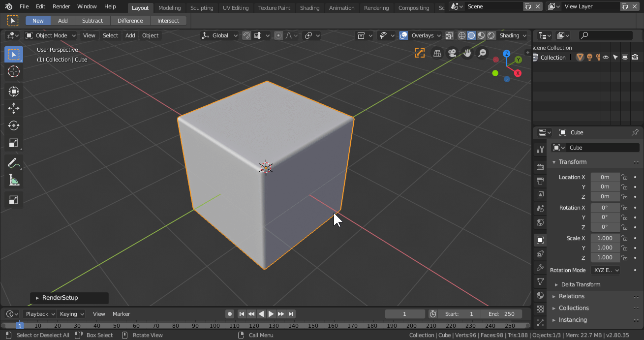Open the Render menu

(x=61, y=6)
